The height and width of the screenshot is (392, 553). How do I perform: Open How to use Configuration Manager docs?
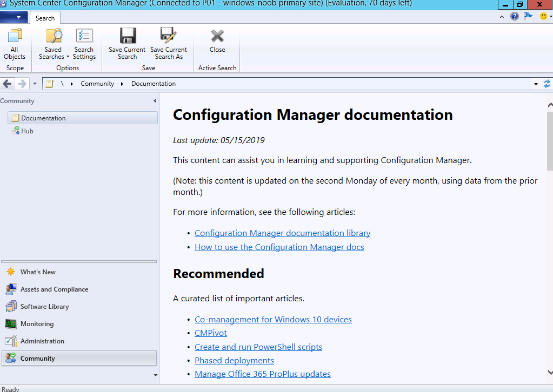coord(279,247)
